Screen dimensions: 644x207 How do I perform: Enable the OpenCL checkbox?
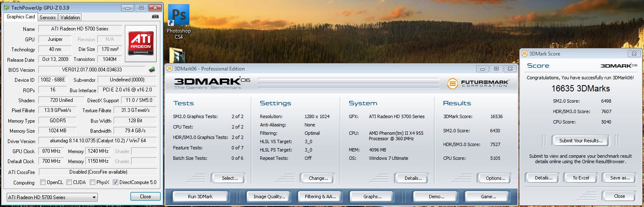tap(43, 182)
